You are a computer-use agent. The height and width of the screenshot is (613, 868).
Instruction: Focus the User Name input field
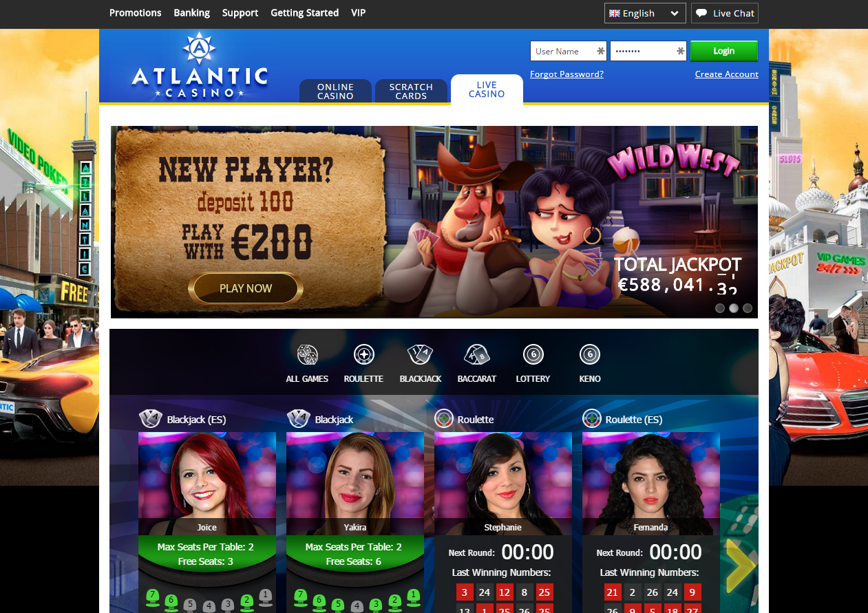569,51
